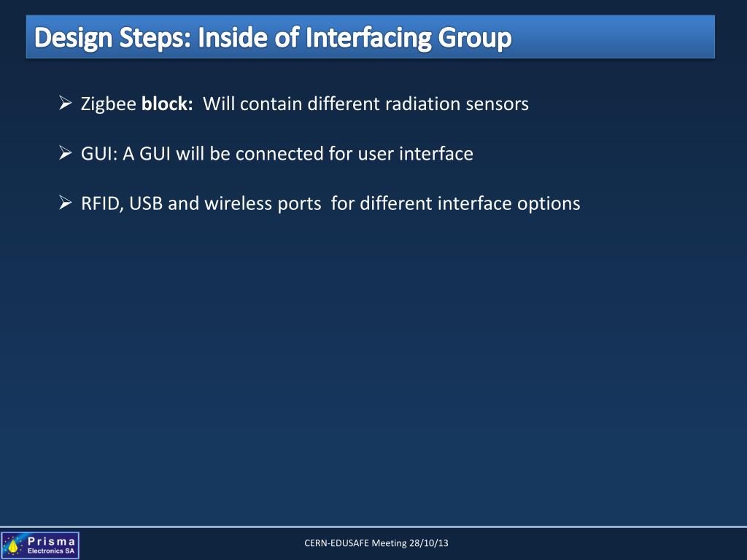
Task: Click 'wireless ports' in the third bullet
Action: pyautogui.click(x=263, y=203)
